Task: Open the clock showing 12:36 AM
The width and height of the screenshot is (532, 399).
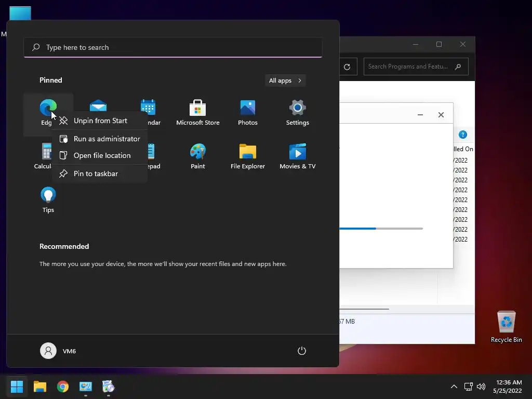Action: pos(508,387)
